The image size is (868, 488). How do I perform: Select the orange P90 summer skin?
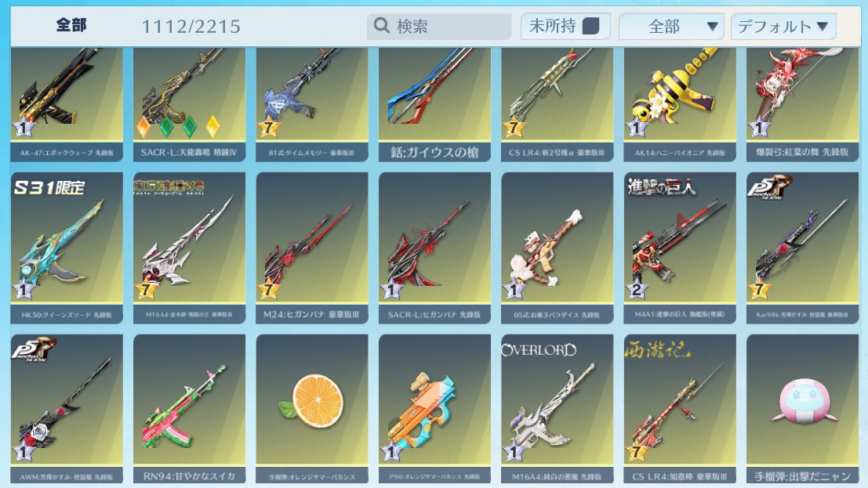coord(434,408)
